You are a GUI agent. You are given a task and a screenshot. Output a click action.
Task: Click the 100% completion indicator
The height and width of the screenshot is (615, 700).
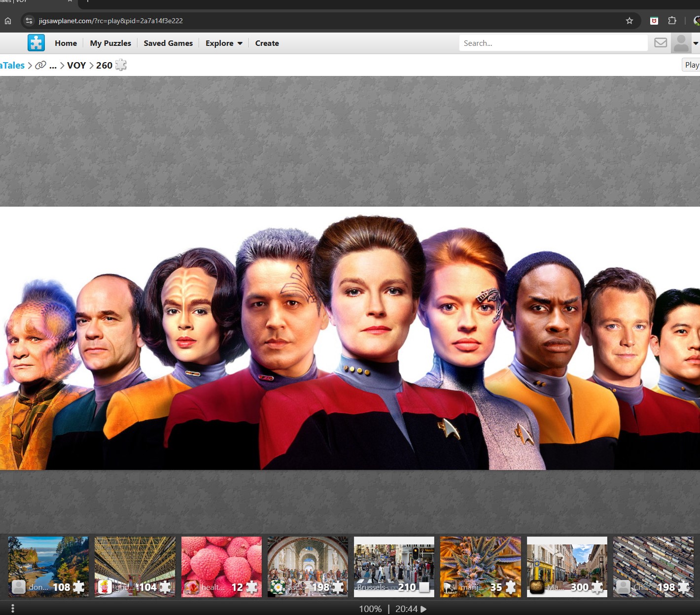(370, 609)
